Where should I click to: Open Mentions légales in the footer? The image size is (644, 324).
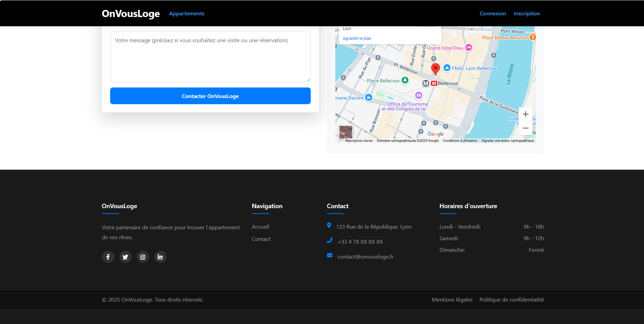[452, 300]
